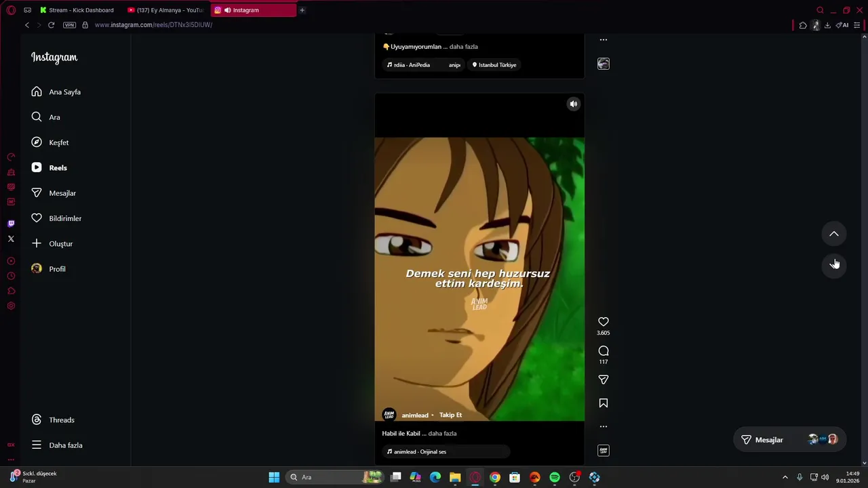Select the Instagram browser tab
Viewport: 868px width, 488px height.
coord(253,10)
